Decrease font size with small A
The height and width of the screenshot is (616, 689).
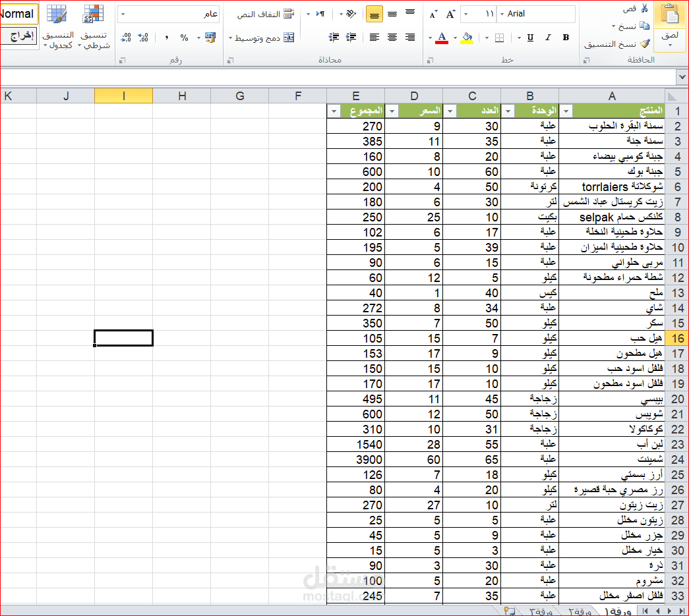click(x=433, y=14)
